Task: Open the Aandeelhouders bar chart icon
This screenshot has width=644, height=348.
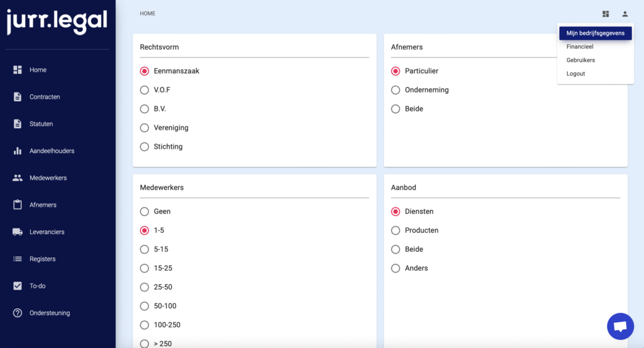Action: pos(17,151)
